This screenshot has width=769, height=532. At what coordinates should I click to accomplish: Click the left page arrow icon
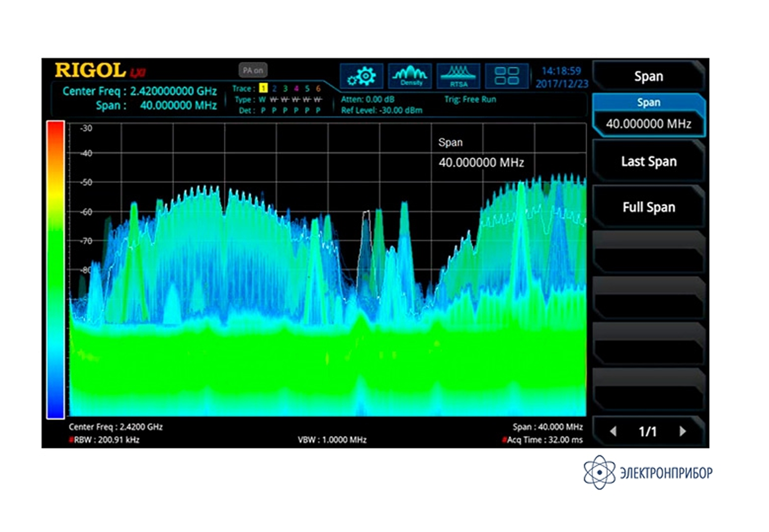pos(613,431)
